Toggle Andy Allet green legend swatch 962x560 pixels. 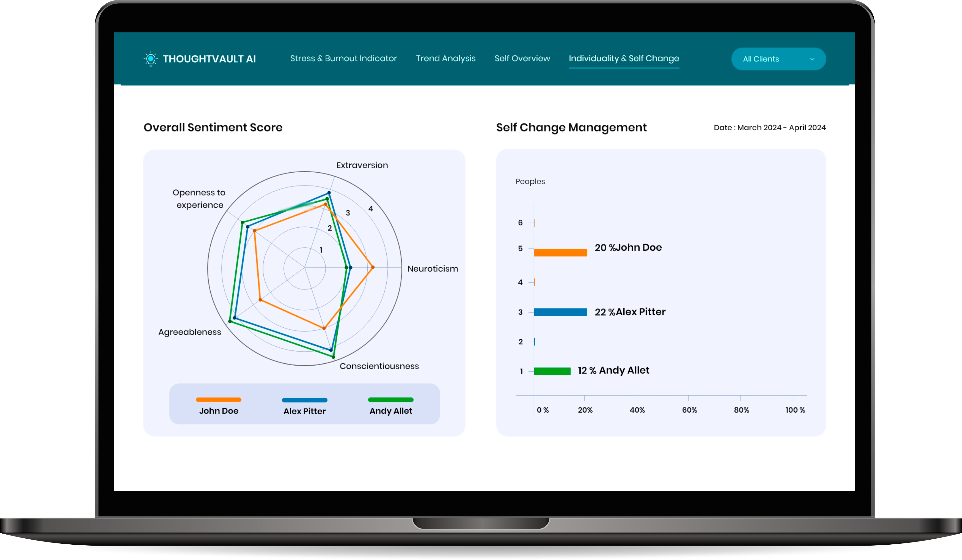(390, 400)
